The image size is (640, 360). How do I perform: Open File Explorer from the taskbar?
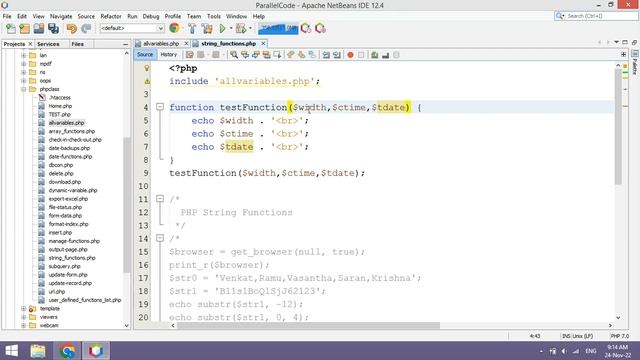[38, 351]
